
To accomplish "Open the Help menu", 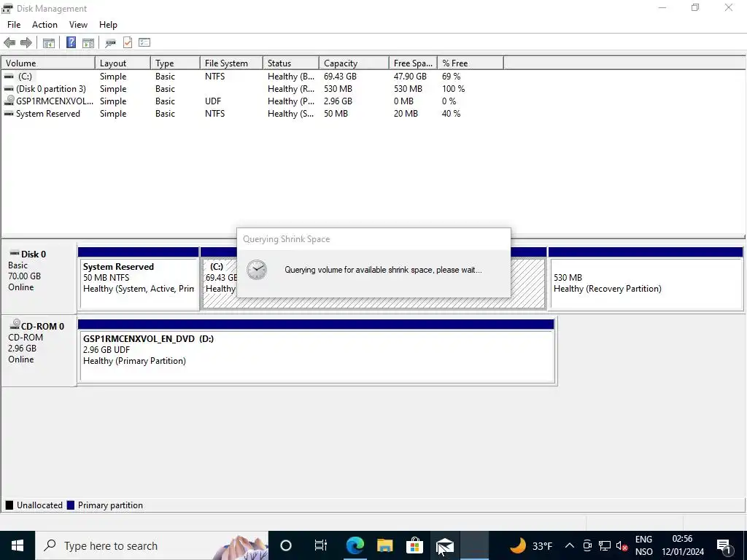I will 108,25.
